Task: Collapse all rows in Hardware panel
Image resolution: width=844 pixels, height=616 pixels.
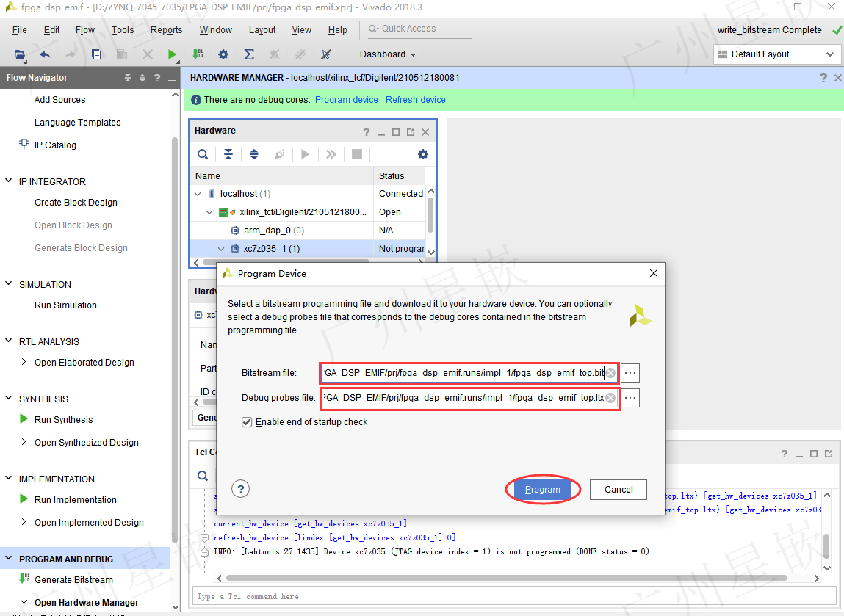Action: (228, 154)
